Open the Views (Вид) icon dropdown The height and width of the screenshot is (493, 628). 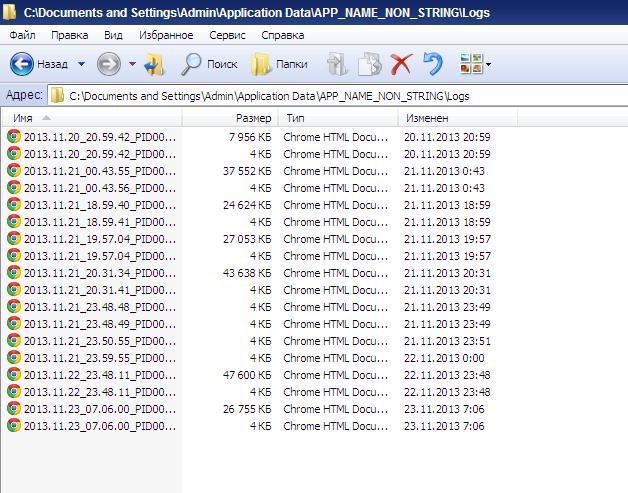pos(475,64)
